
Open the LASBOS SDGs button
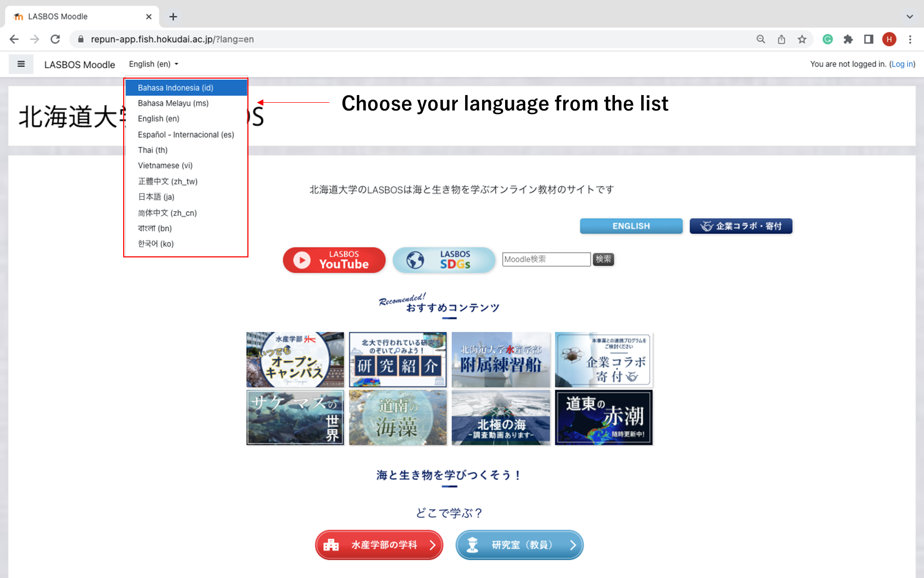(444, 260)
